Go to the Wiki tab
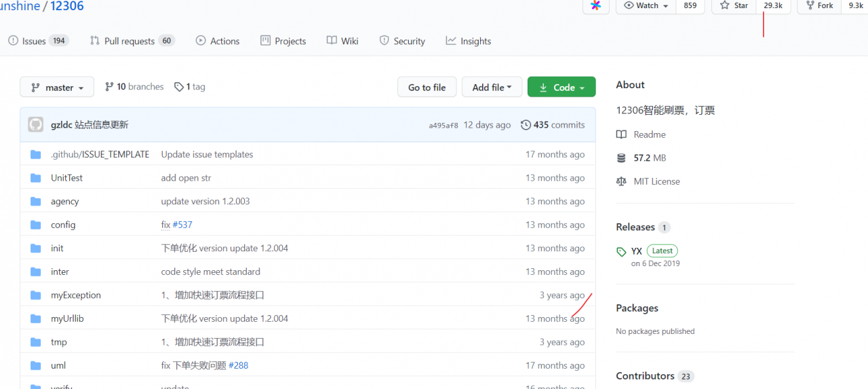 [x=342, y=41]
